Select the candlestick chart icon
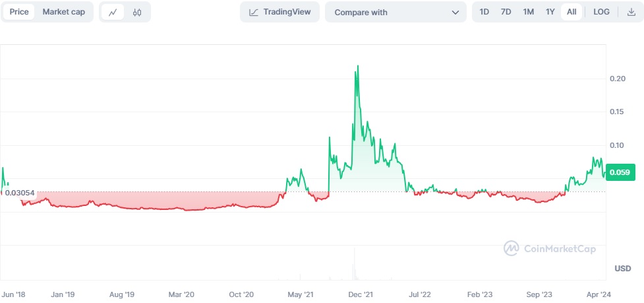 tap(137, 13)
